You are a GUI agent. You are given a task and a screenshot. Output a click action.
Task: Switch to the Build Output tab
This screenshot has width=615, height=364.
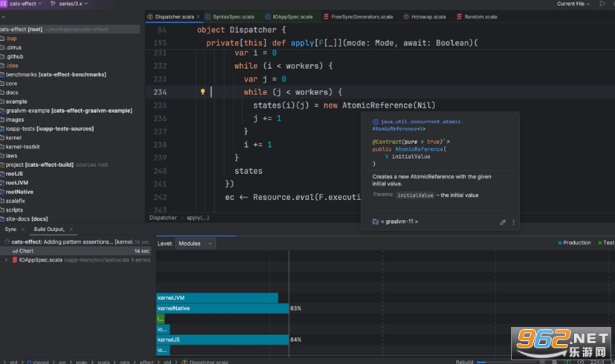[48, 230]
